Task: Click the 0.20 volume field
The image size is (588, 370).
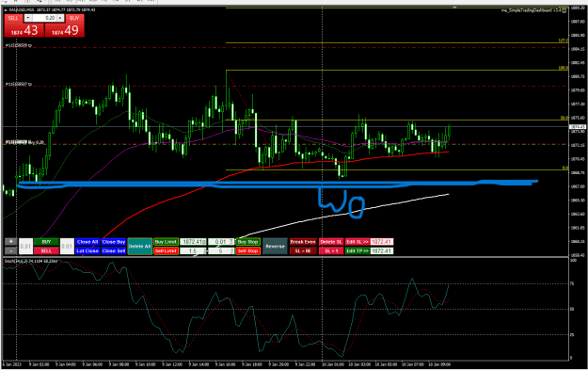Action: (x=44, y=18)
